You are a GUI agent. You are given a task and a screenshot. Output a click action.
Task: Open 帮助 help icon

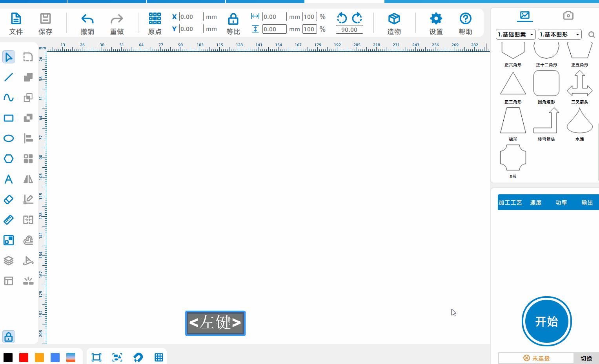point(465,18)
